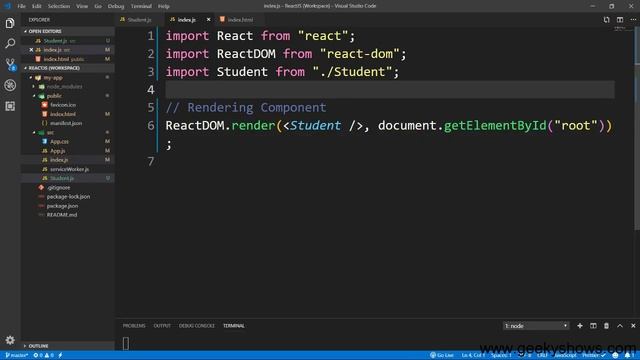Start Go Live server
Image resolution: width=640 pixels, height=360 pixels.
click(x=442, y=356)
